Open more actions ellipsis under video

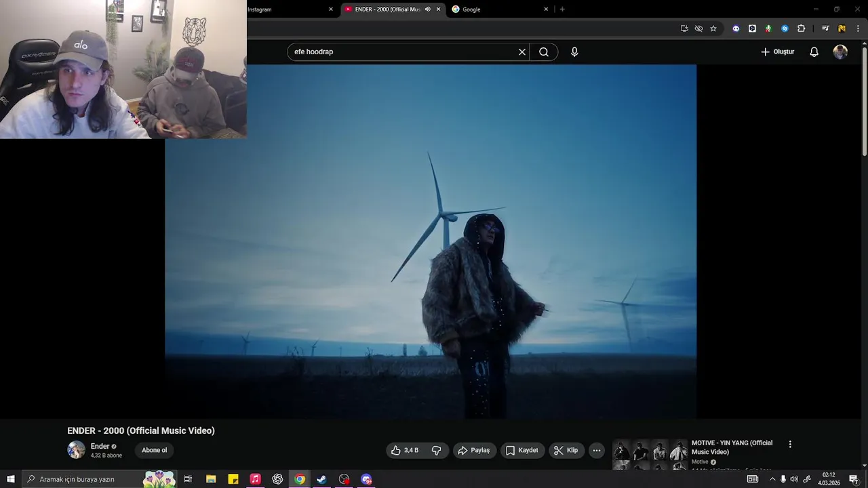597,450
